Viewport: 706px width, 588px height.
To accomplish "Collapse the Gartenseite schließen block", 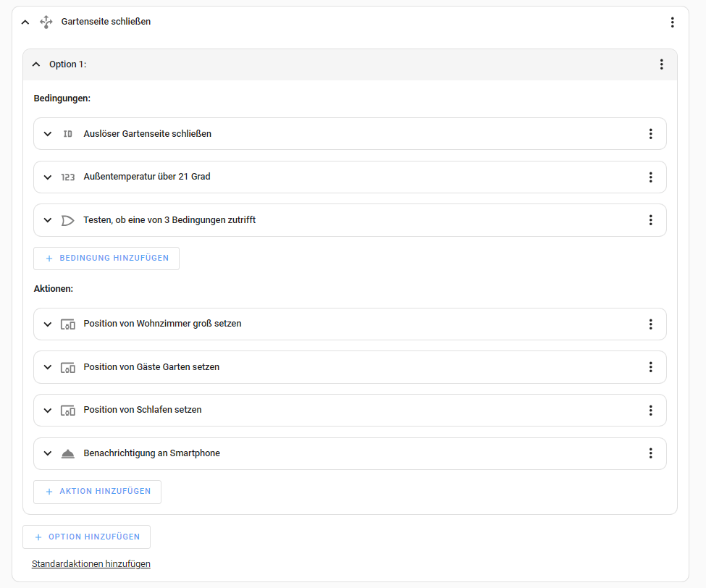I will (25, 22).
